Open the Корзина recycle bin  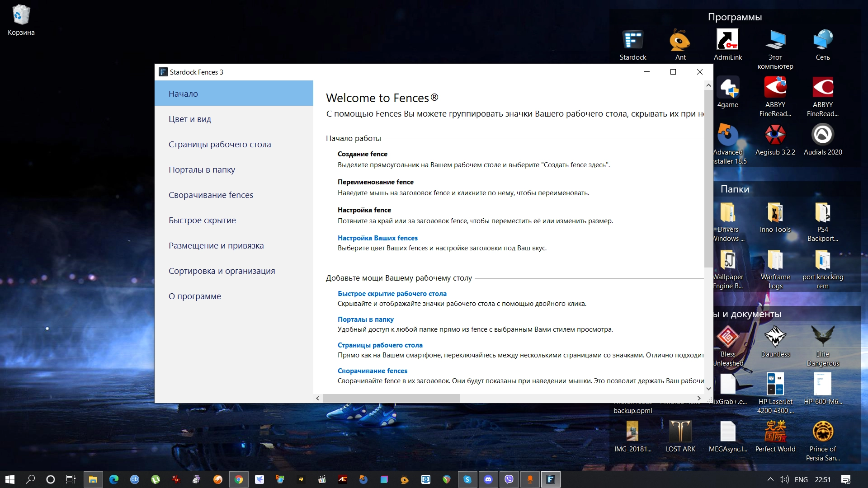pyautogui.click(x=21, y=20)
